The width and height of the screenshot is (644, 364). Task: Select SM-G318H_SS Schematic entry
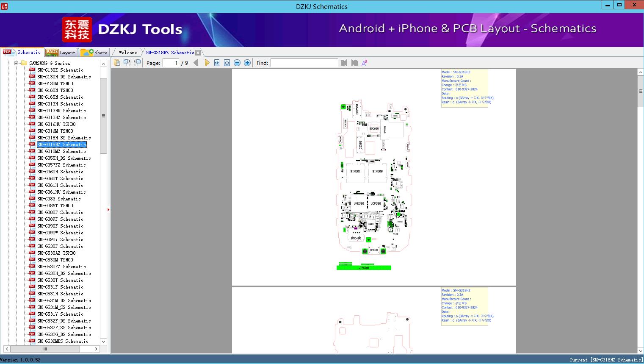(x=64, y=138)
